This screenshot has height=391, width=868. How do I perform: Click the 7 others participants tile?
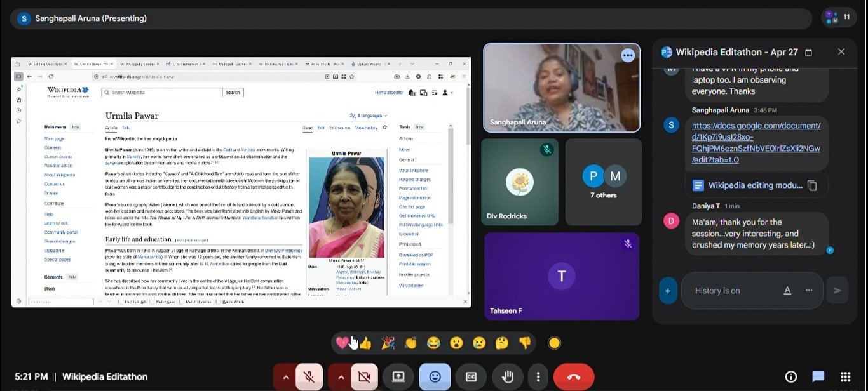604,182
